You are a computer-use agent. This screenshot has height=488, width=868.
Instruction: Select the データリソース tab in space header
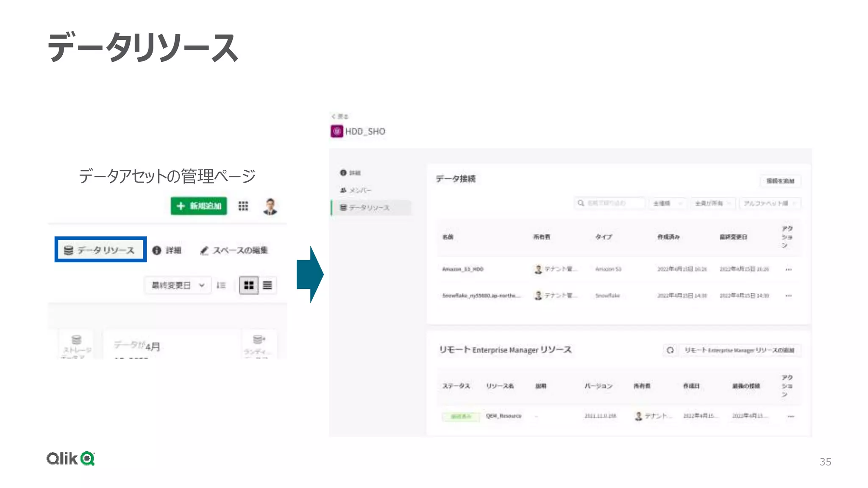click(x=100, y=250)
